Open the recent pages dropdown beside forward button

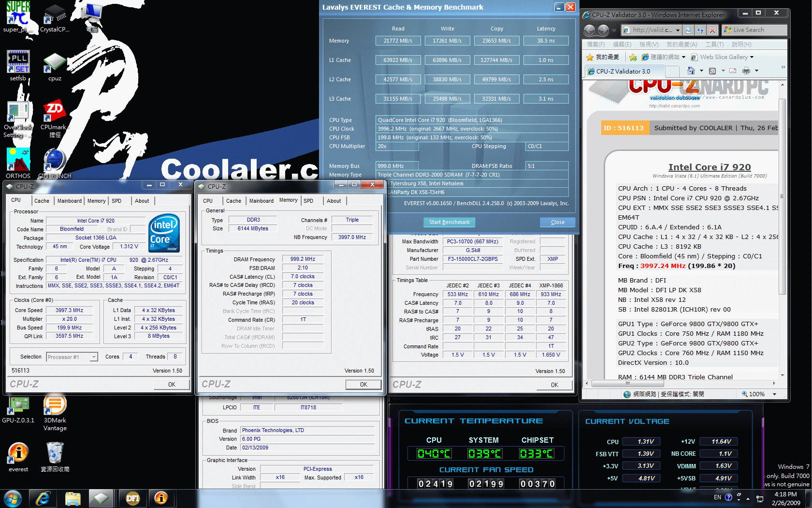pos(614,30)
